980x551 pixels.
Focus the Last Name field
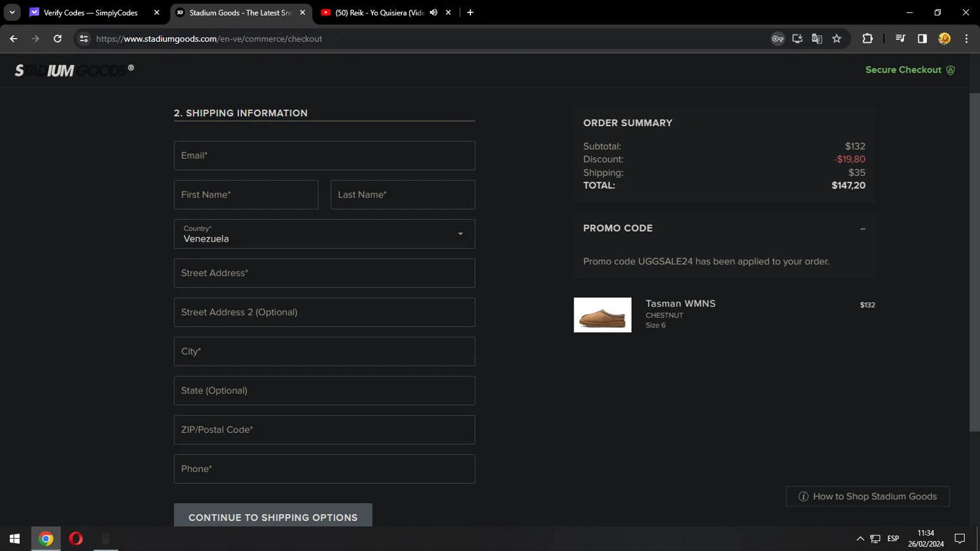point(402,195)
